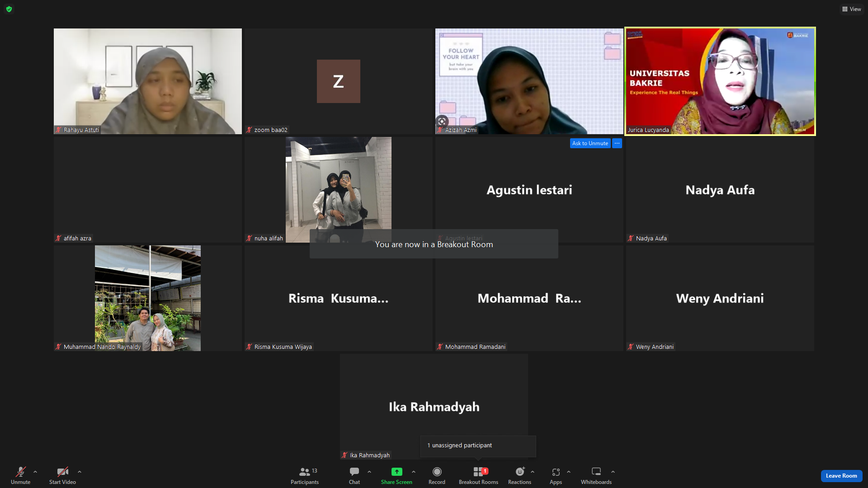This screenshot has width=868, height=488.
Task: Click the Share Screen button
Action: tap(396, 475)
